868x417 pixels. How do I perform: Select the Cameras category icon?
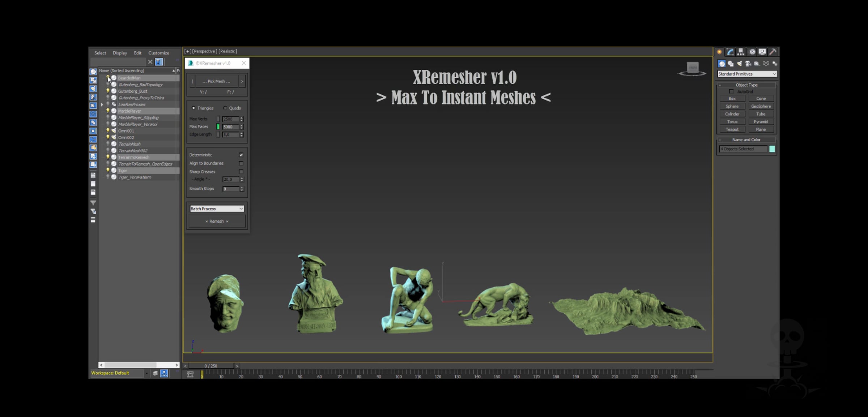tap(748, 64)
